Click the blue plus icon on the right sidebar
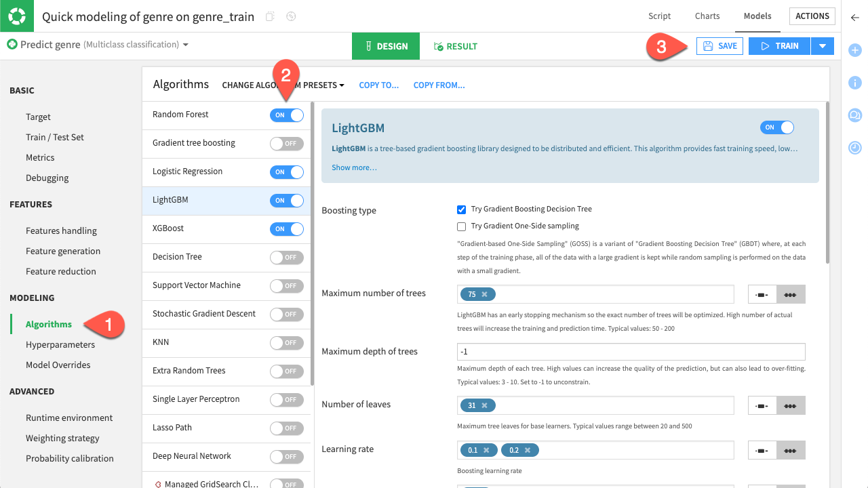 pos(854,49)
